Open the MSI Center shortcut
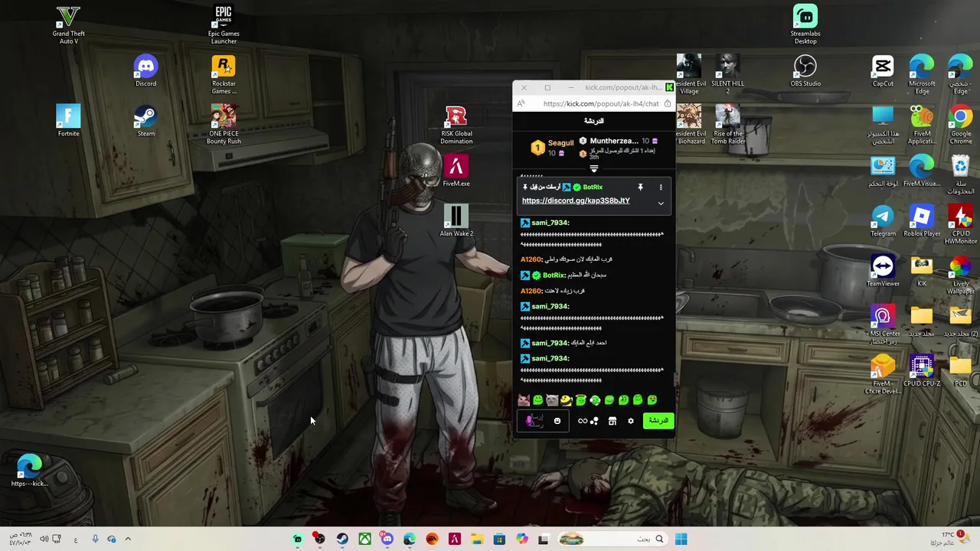Screen dimensions: 980x551 click(x=883, y=324)
